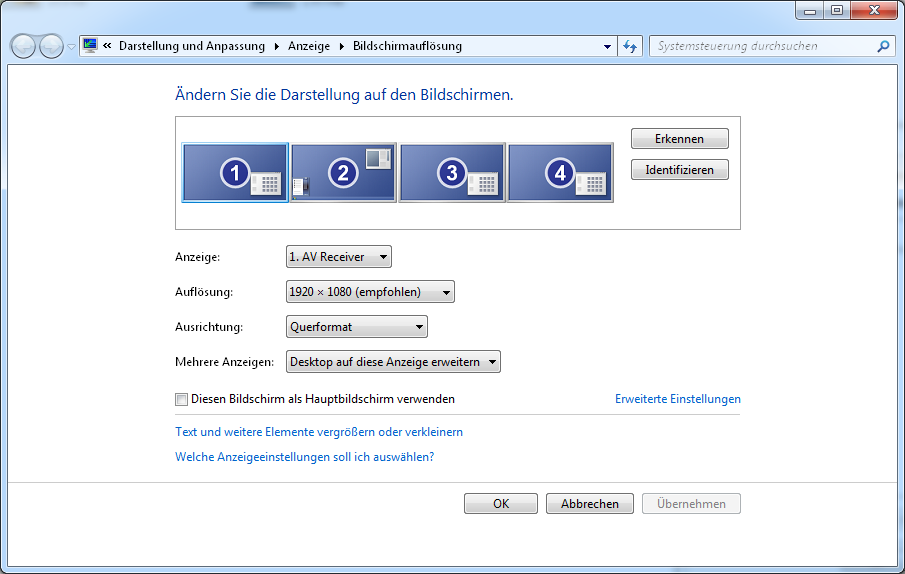Open recent pages dropdown arrow beside the navigation arrows
This screenshot has width=905, height=574.
pyautogui.click(x=72, y=47)
